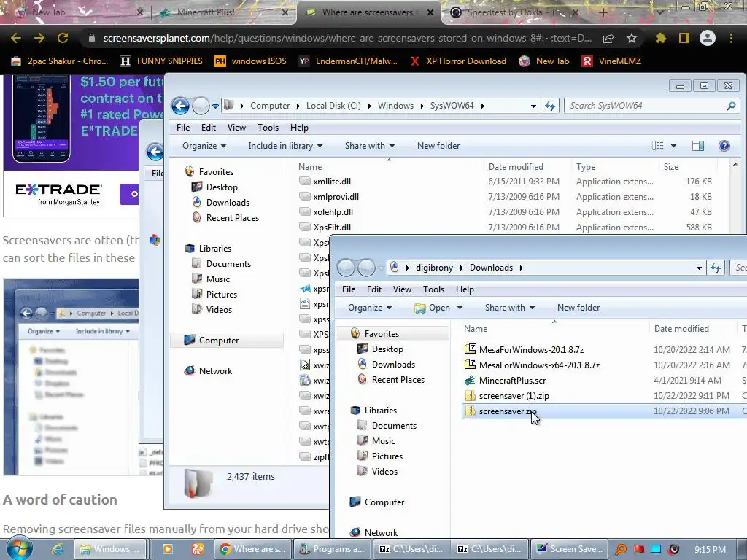
Task: Open Chrome profile avatar
Action: pyautogui.click(x=708, y=38)
